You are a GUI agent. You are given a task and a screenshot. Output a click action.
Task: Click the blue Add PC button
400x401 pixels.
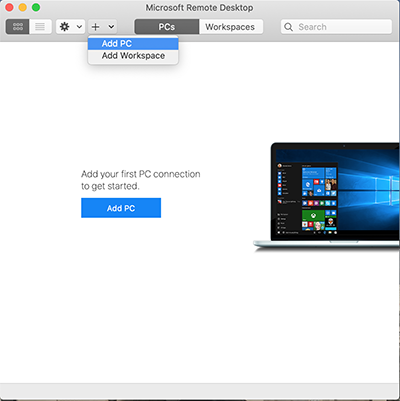pos(121,208)
